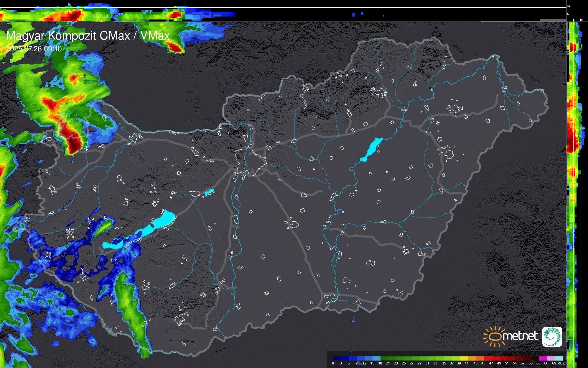Click the teal swirl radar icon
The width and height of the screenshot is (588, 368).
click(552, 337)
